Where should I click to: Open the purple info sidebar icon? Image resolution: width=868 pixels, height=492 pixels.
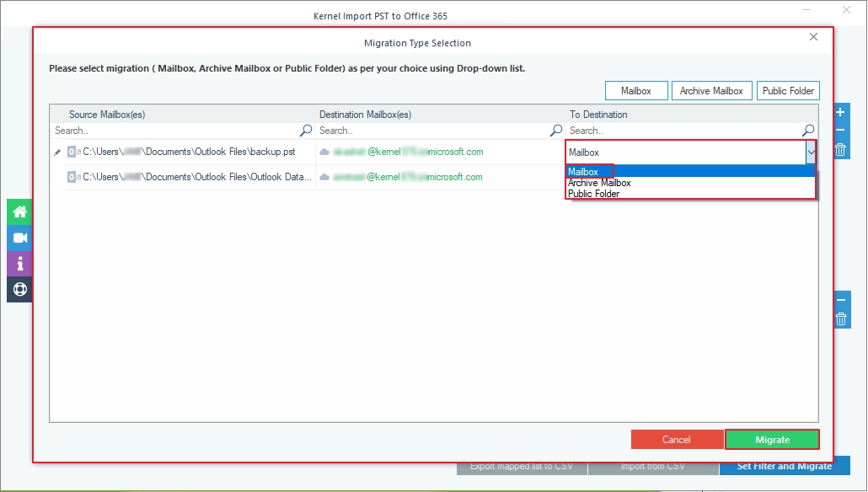coord(20,264)
